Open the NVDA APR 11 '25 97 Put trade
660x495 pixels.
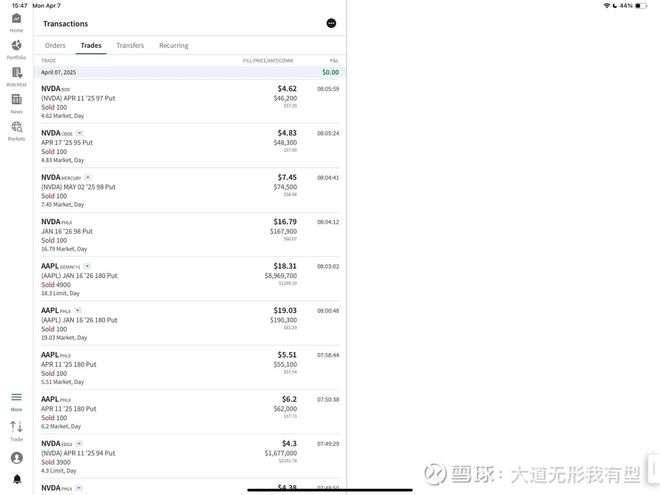click(190, 101)
